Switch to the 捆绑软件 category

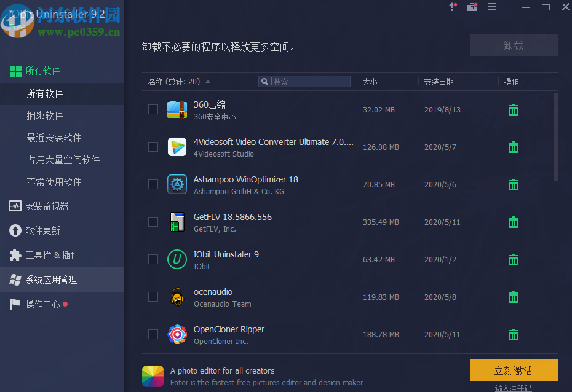(46, 115)
